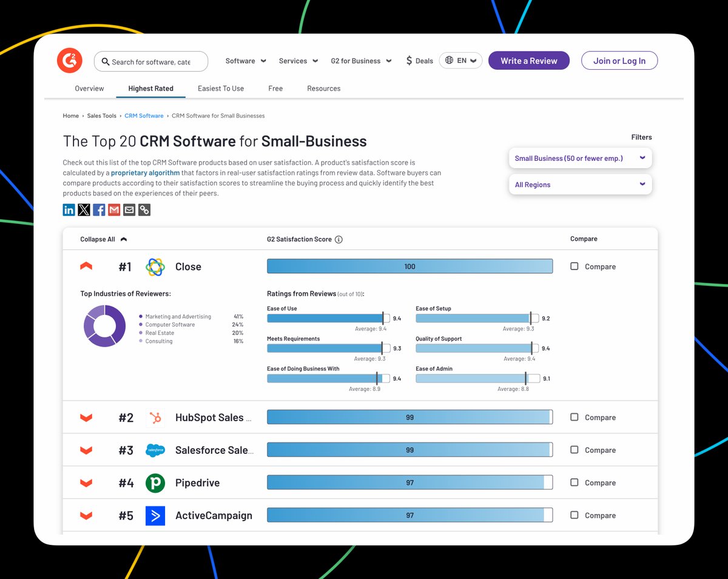Image resolution: width=728 pixels, height=579 pixels.
Task: Check Compare box for Close
Action: (575, 266)
